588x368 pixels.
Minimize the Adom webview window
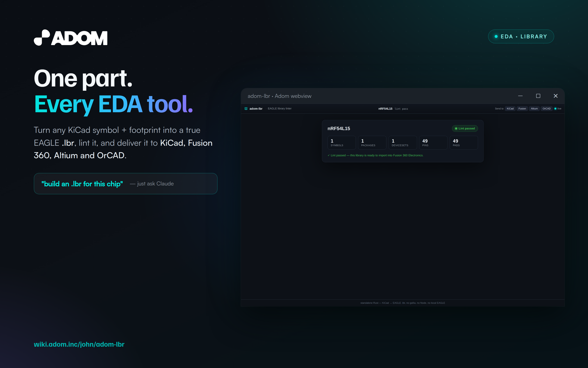(520, 96)
